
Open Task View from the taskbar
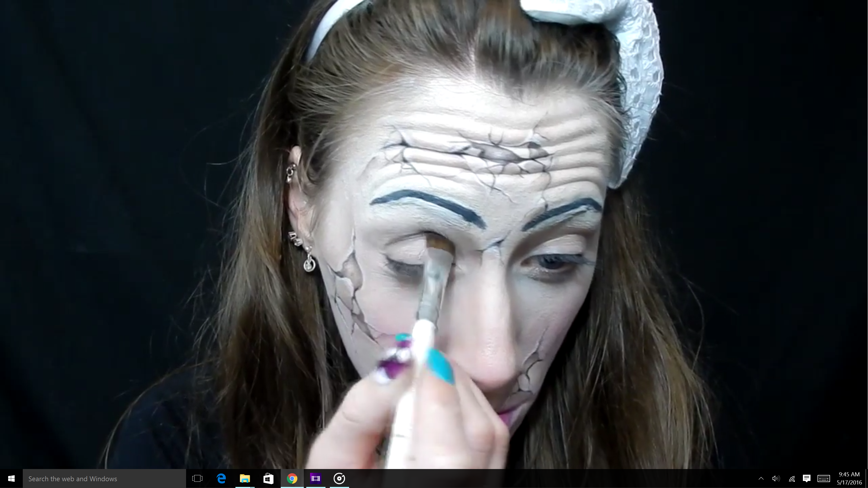pos(197,479)
